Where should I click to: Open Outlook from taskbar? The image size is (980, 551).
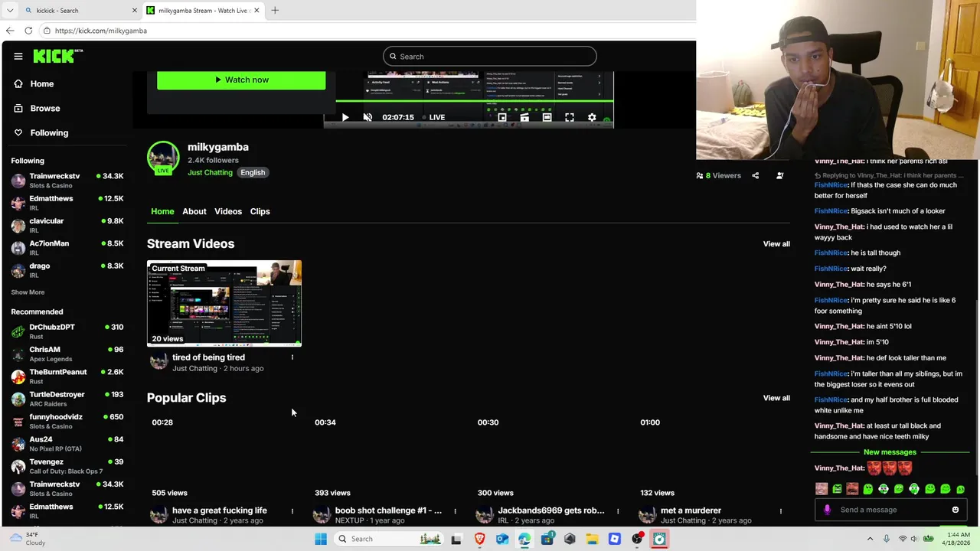pos(501,539)
